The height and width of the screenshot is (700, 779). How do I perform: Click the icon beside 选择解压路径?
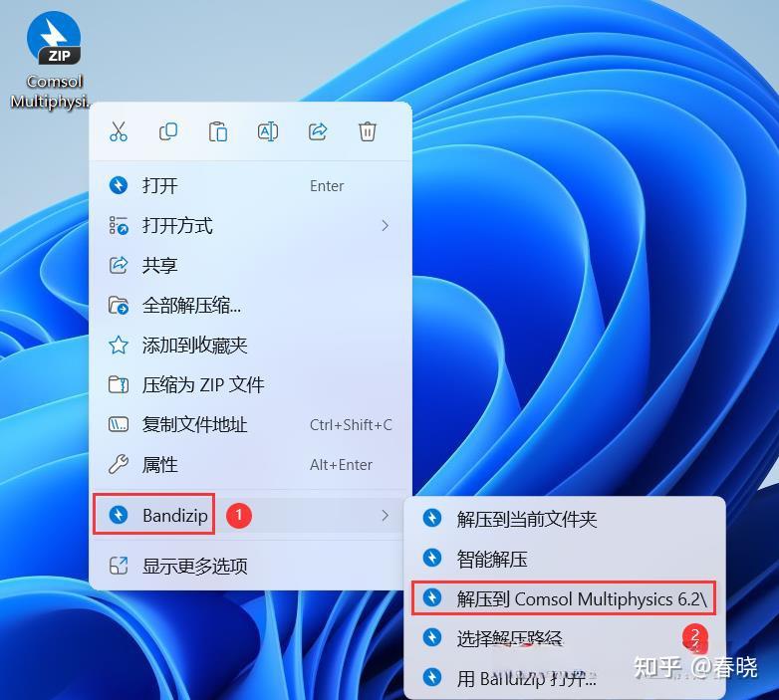pyautogui.click(x=432, y=637)
